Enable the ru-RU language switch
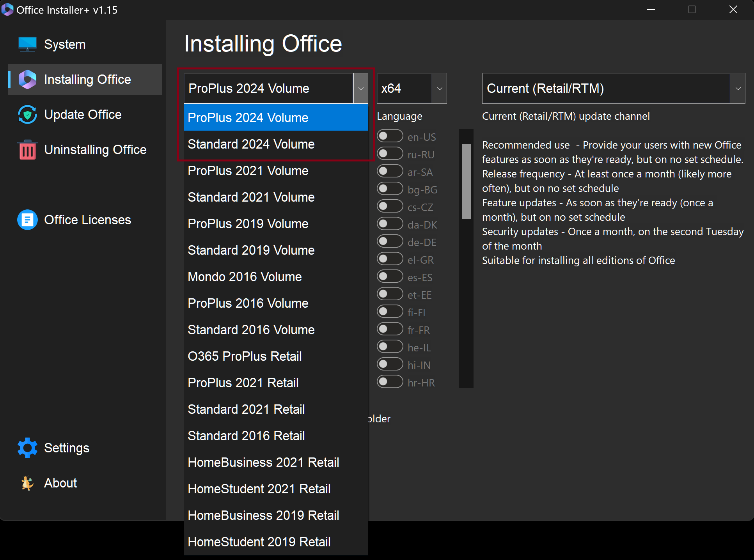The height and width of the screenshot is (560, 754). coord(390,154)
